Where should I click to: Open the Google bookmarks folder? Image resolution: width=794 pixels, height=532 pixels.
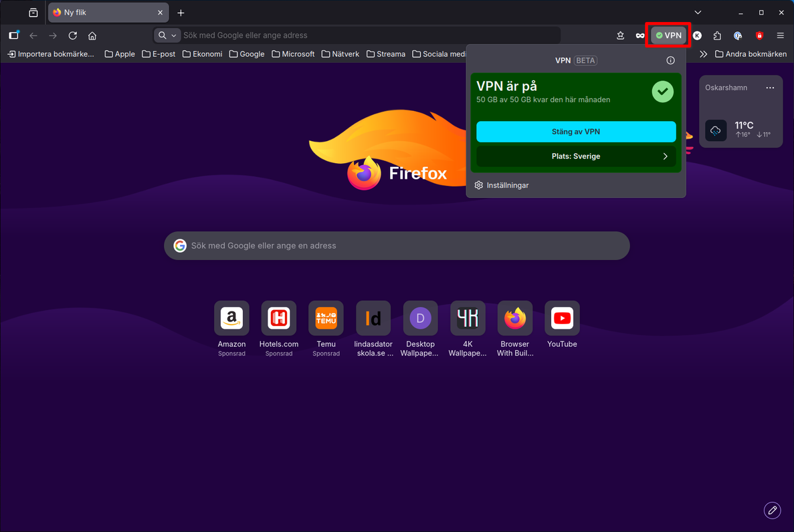coord(247,53)
